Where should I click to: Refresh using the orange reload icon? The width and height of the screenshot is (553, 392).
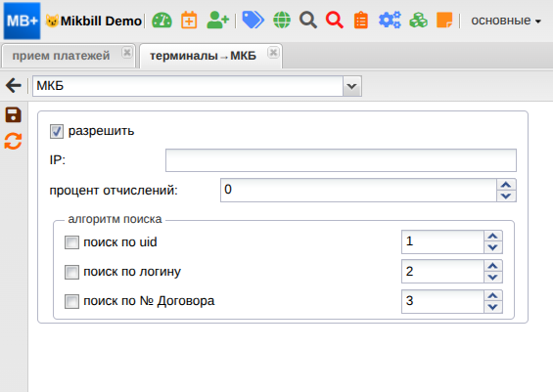click(14, 141)
